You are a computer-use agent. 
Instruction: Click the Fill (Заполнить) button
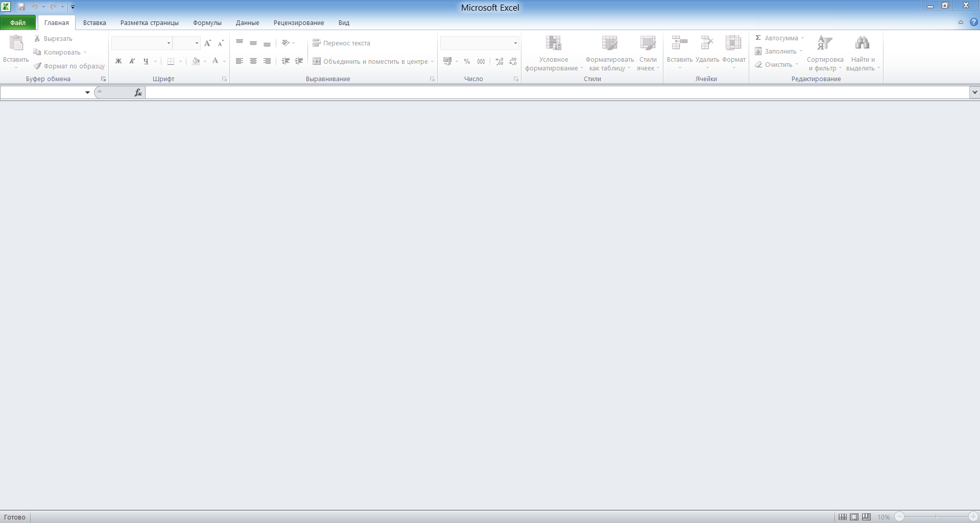pos(778,51)
